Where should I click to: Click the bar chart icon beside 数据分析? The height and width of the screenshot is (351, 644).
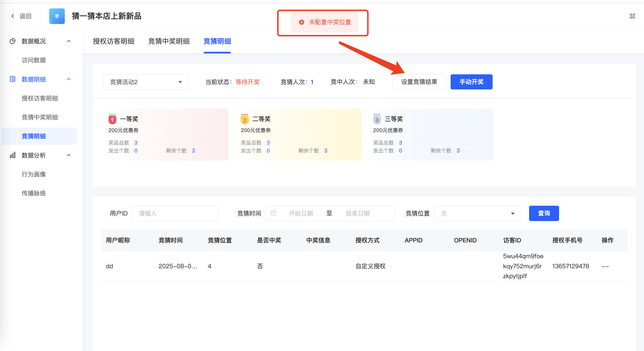click(12, 155)
